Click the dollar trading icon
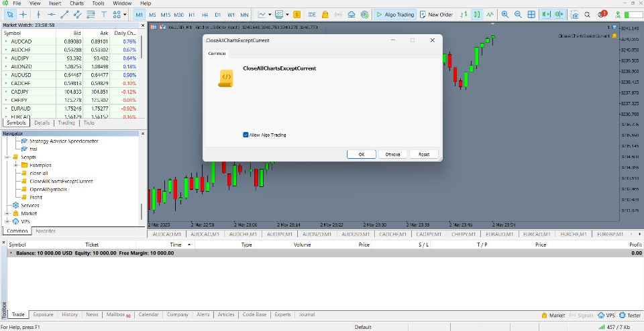 pos(297,14)
